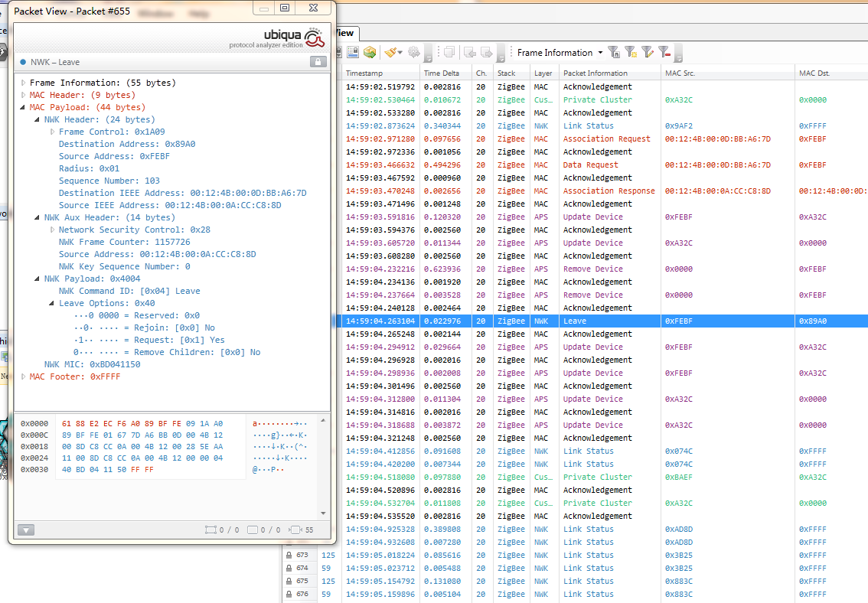Expand the Frame Information tree node
The image size is (868, 603).
24,83
